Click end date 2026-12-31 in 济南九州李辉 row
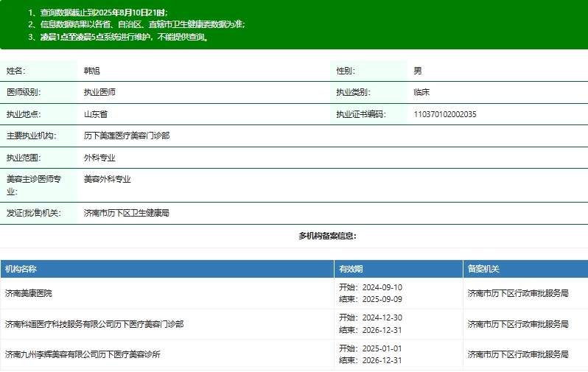The image size is (588, 372). (382, 360)
